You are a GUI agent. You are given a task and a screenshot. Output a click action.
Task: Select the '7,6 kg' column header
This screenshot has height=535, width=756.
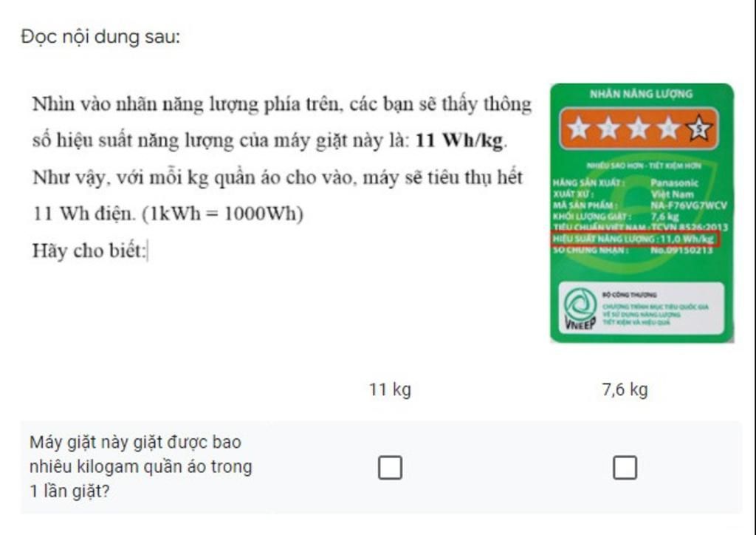625,389
